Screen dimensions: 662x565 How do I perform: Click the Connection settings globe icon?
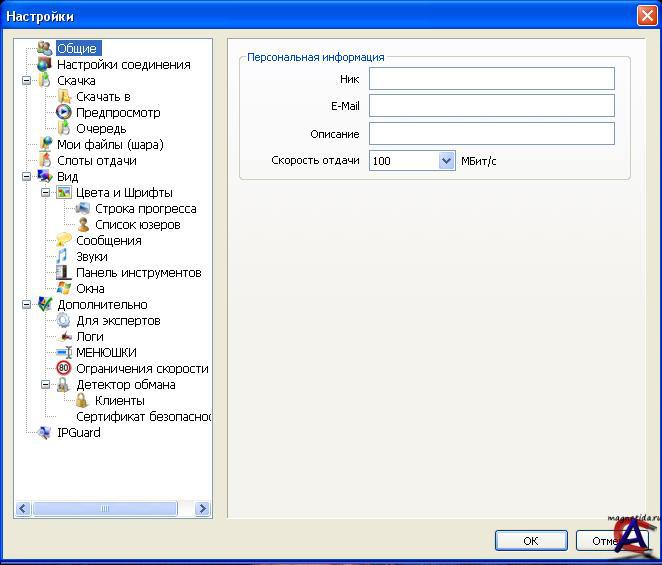44,65
